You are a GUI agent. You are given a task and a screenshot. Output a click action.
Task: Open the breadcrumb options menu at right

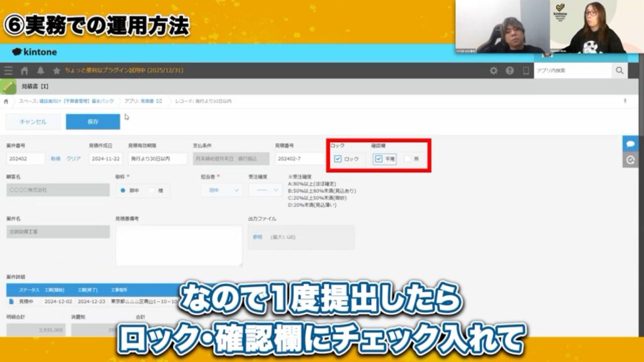(x=625, y=101)
